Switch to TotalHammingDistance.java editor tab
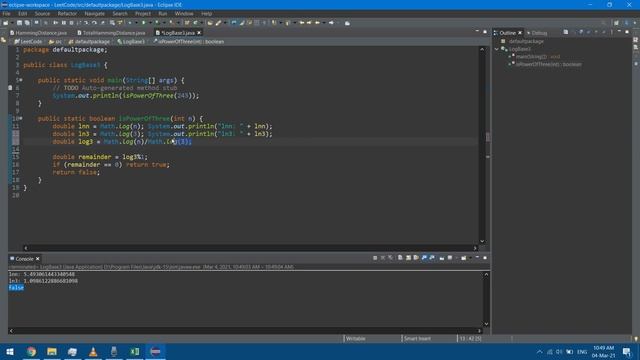The width and height of the screenshot is (640, 360). [113, 33]
